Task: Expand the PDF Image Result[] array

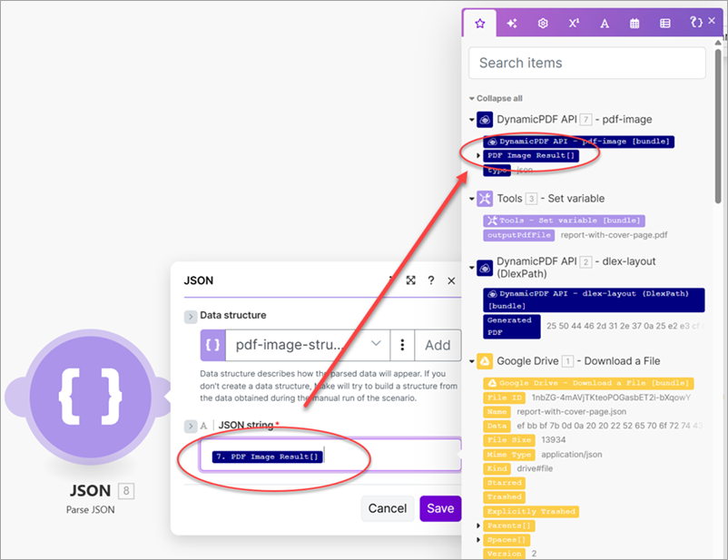Action: point(479,156)
